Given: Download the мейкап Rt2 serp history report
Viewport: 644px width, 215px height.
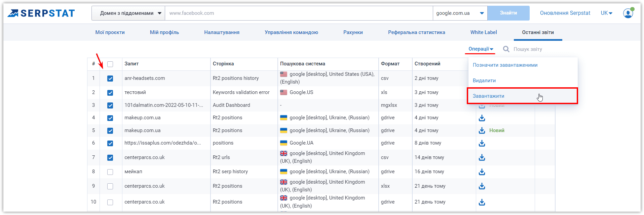Looking at the screenshot, I should point(482,172).
